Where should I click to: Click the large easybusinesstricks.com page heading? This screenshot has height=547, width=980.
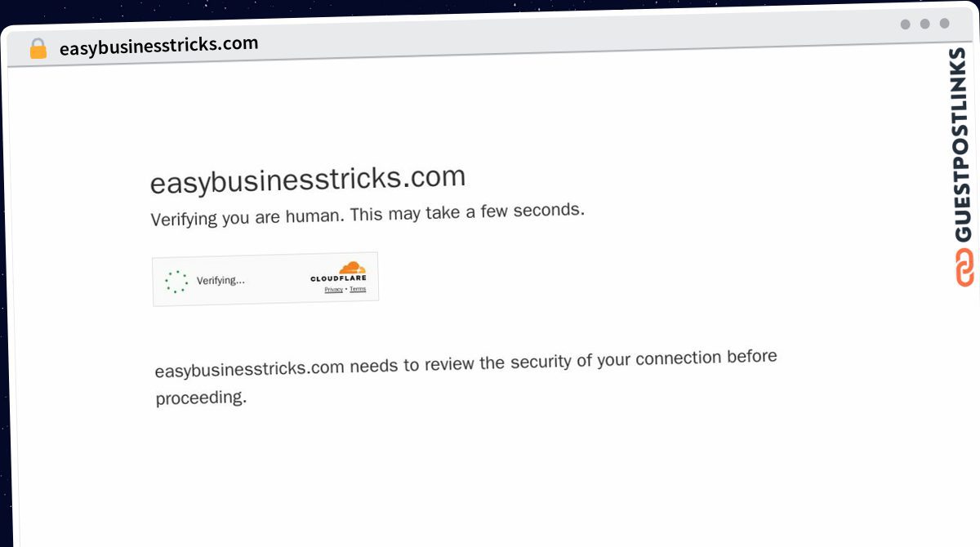click(308, 179)
